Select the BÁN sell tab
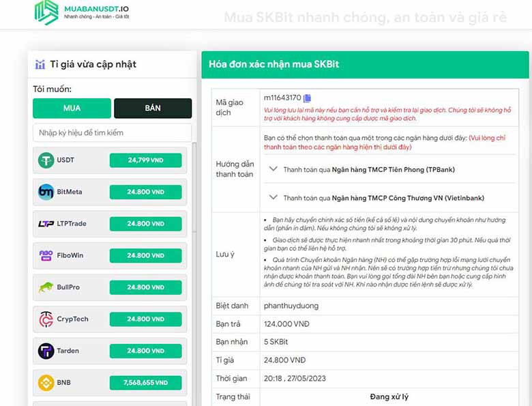Image resolution: width=532 pixels, height=406 pixels. click(153, 108)
